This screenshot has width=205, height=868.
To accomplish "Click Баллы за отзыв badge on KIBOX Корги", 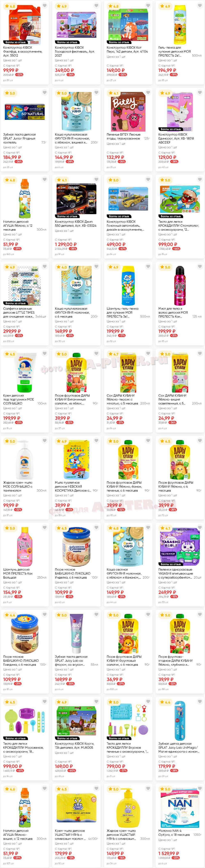I will 67,738.
